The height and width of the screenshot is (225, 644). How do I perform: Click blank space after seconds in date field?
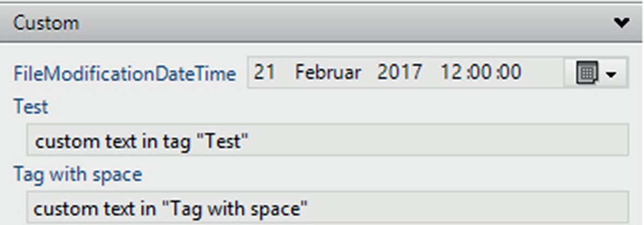(x=543, y=72)
